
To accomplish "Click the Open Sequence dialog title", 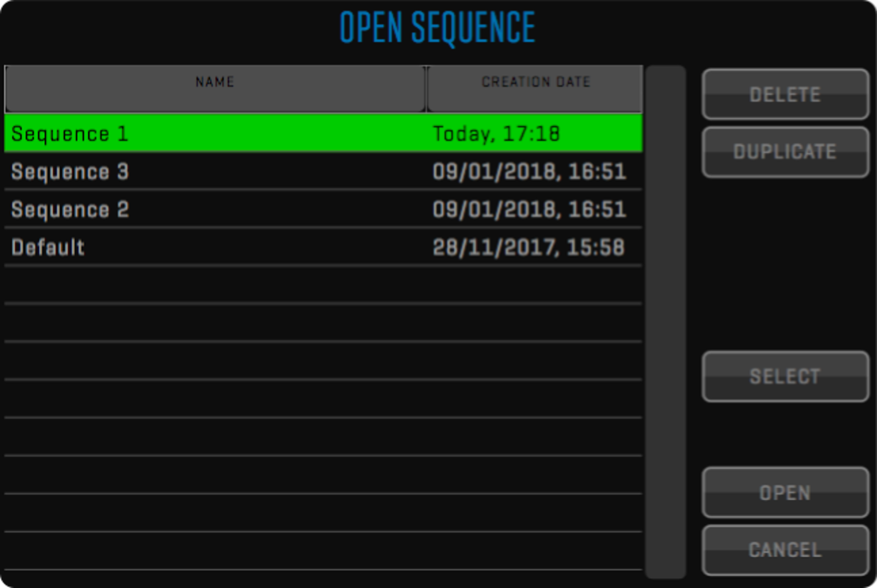I will coord(437,28).
